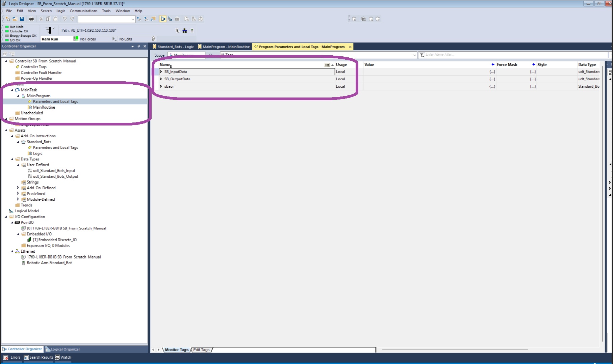This screenshot has width=613, height=364.
Task: Expand the SB_InputData tag row
Action: 161,72
